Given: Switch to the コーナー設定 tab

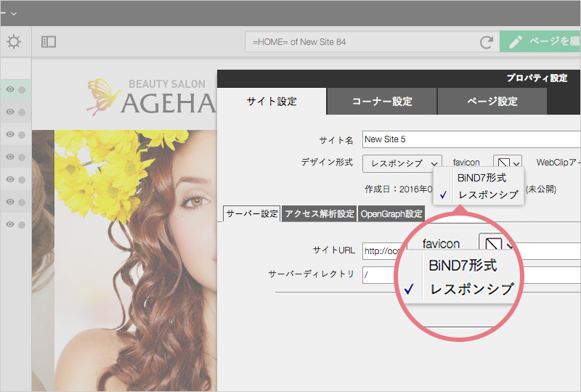Looking at the screenshot, I should pyautogui.click(x=381, y=102).
